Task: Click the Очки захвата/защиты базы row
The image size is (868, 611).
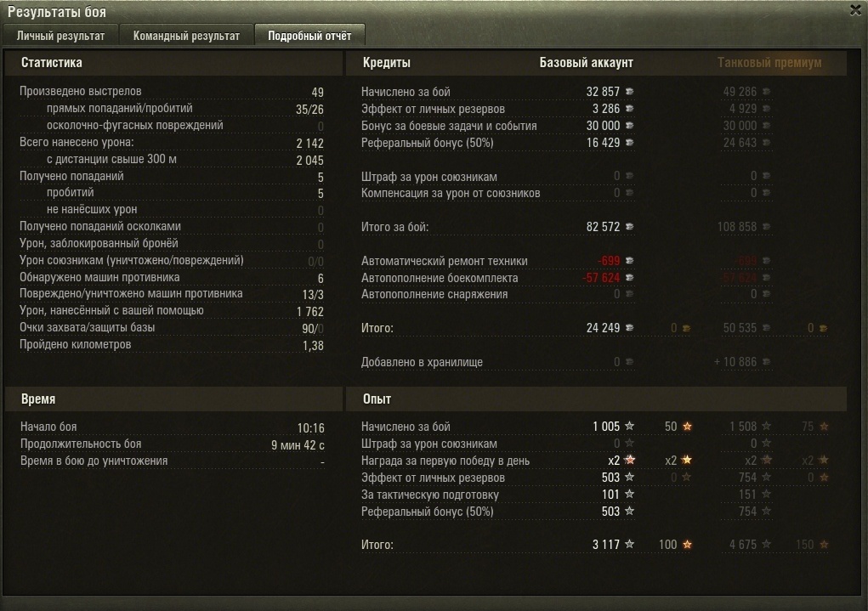Action: pyautogui.click(x=172, y=328)
